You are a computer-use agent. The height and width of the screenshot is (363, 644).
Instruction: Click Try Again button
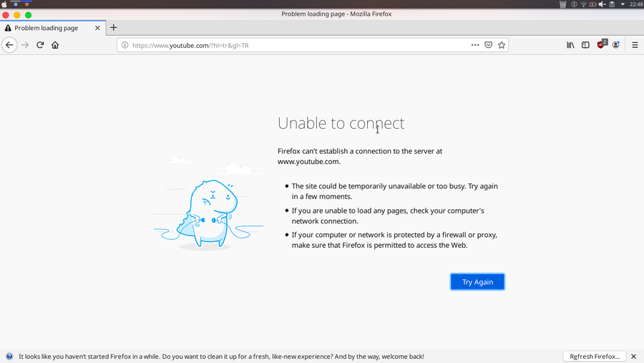477,282
